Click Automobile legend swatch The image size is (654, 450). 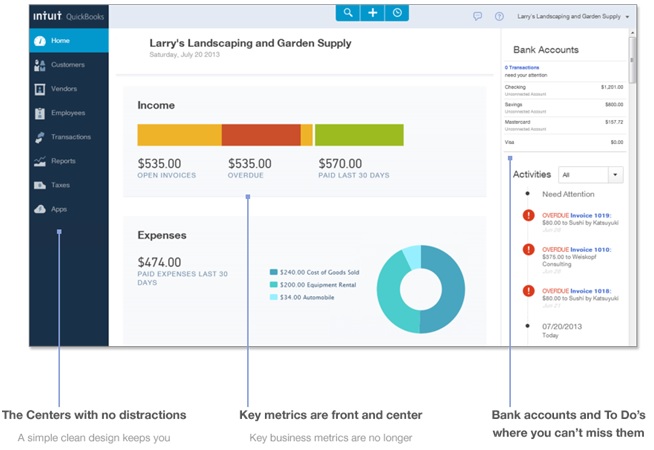tap(274, 297)
